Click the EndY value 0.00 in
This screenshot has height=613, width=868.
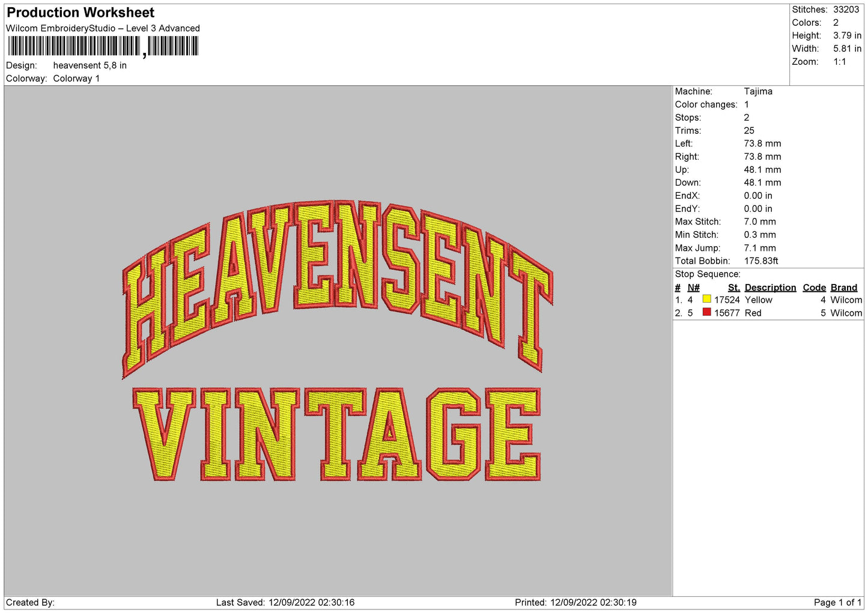tap(758, 209)
